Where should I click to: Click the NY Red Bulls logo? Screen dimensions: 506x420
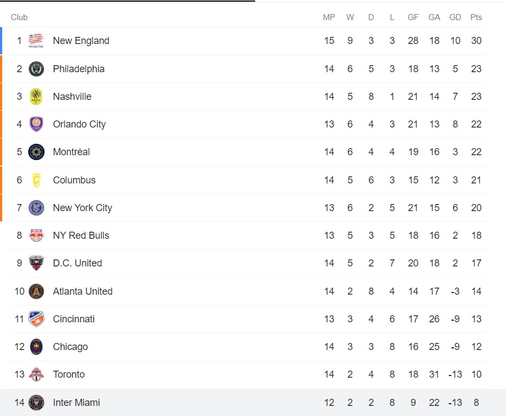click(x=36, y=236)
